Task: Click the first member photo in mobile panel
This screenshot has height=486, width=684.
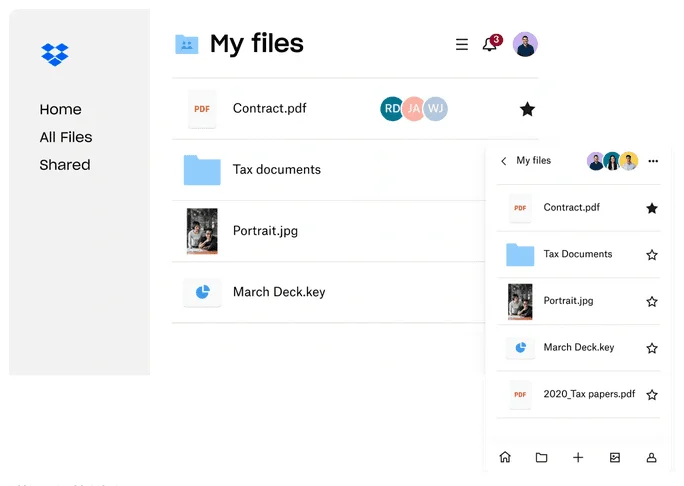Action: pos(595,161)
